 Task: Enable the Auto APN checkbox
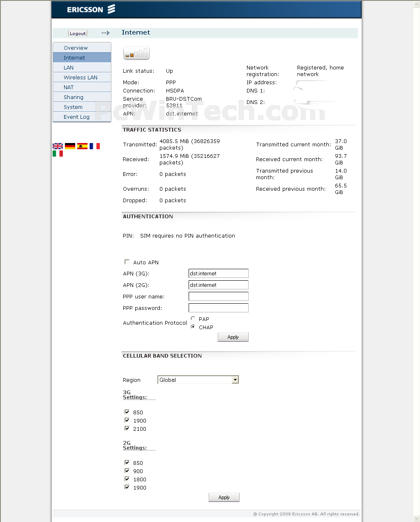[127, 262]
